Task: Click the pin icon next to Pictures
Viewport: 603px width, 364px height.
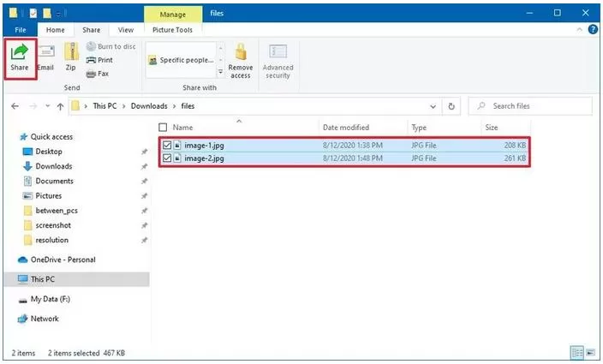Action: 144,196
